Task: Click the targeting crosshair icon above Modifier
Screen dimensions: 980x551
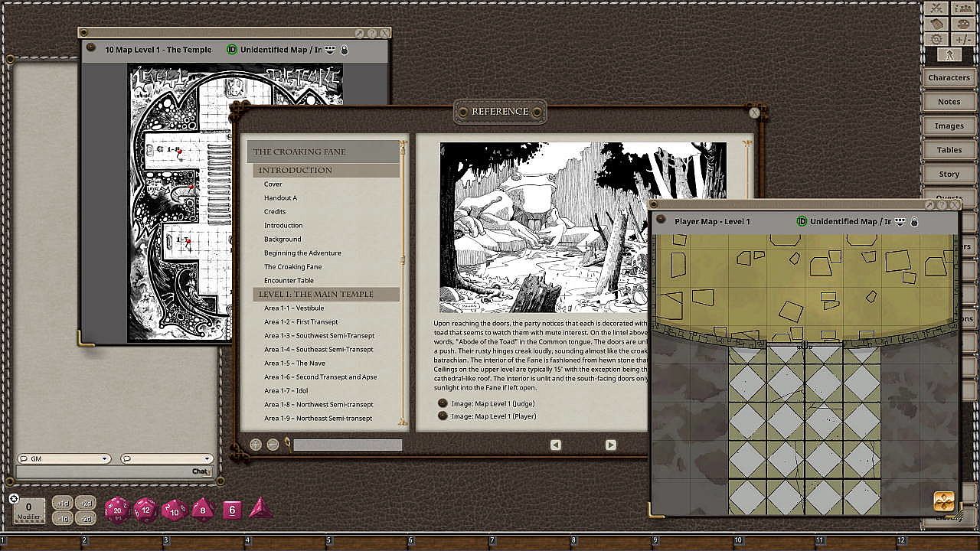Action: tap(14, 498)
